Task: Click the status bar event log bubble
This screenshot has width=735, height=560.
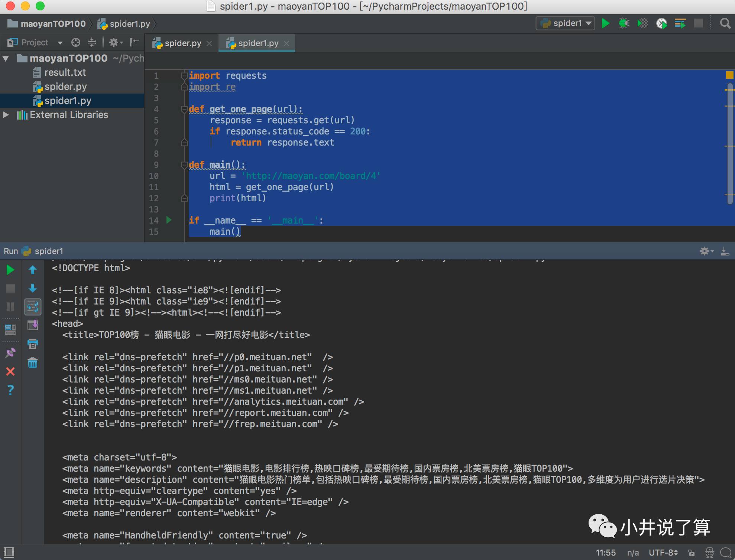Action: pos(726,553)
